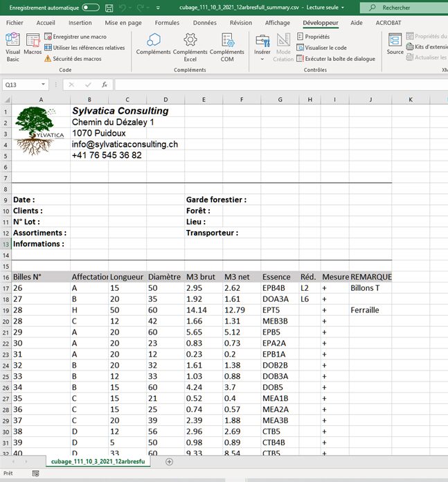Click the Rechercher search box
448x482 pixels.
click(x=404, y=8)
